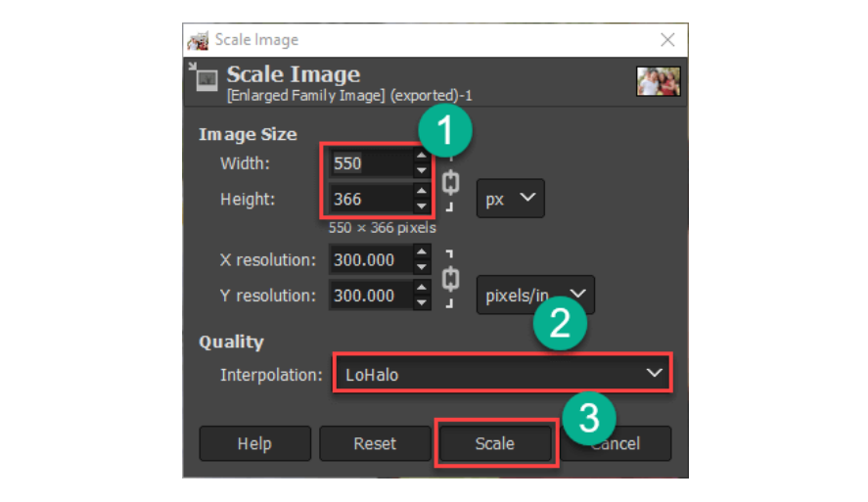Toggle the width/height chain link

point(451,182)
